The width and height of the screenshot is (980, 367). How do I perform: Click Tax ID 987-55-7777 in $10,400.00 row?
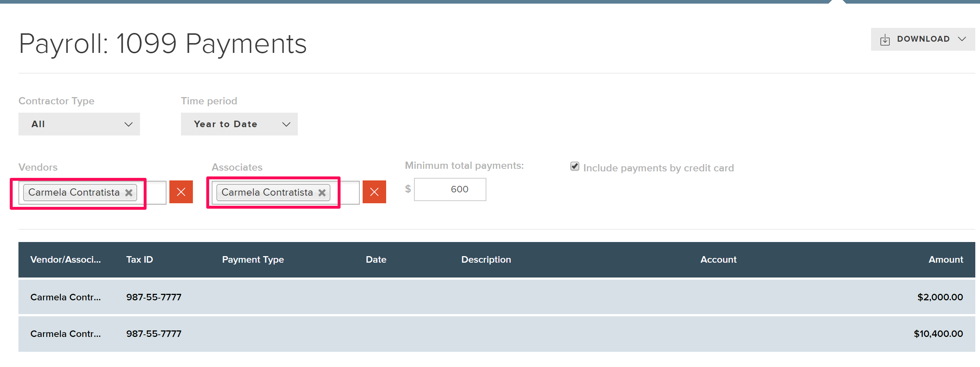click(154, 334)
